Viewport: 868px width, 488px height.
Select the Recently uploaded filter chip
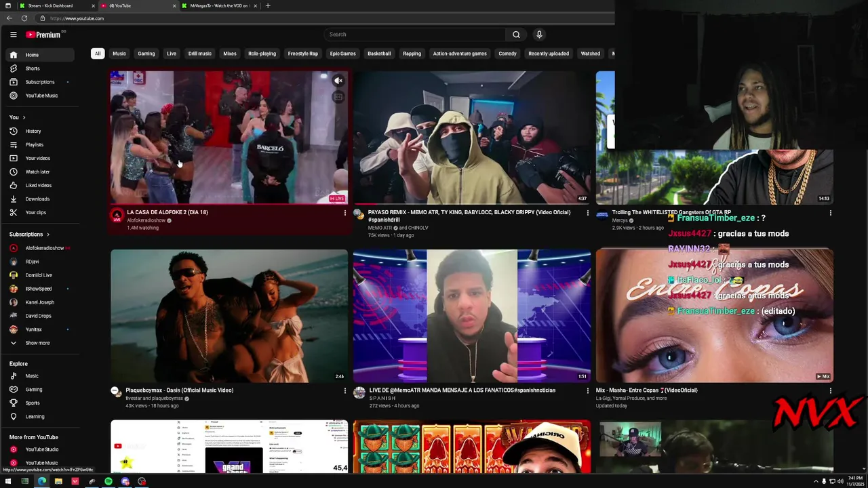549,54
